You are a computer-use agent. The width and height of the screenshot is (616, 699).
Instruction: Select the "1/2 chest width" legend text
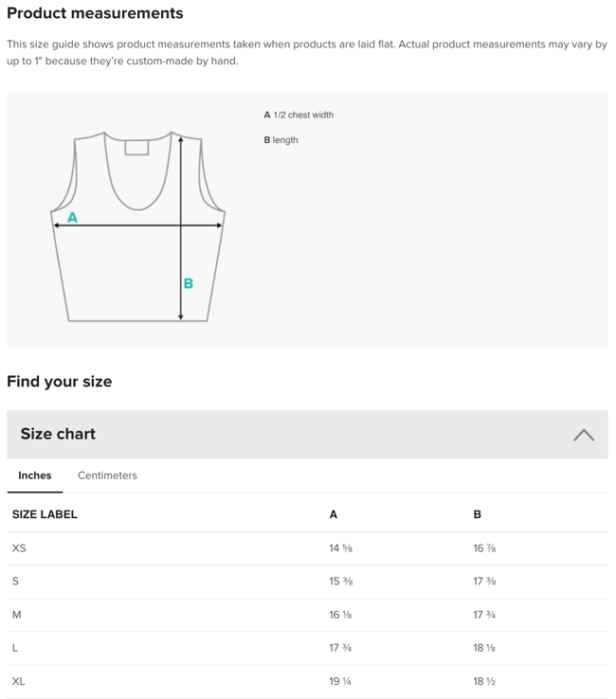[x=303, y=116]
